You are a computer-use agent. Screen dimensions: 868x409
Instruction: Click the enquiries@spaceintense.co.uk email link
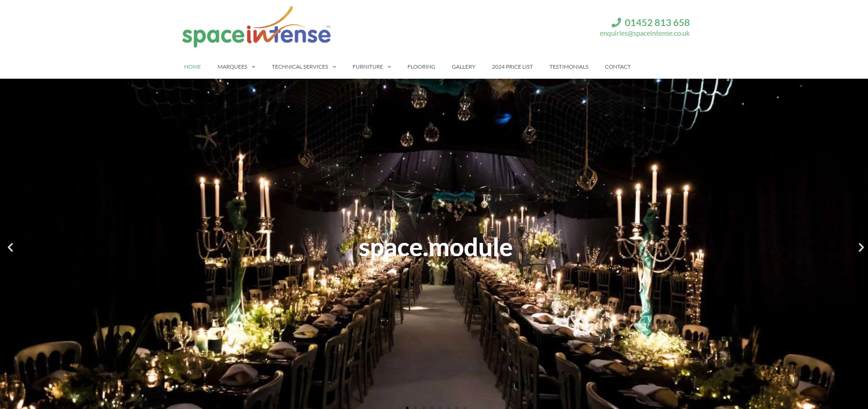pyautogui.click(x=645, y=33)
